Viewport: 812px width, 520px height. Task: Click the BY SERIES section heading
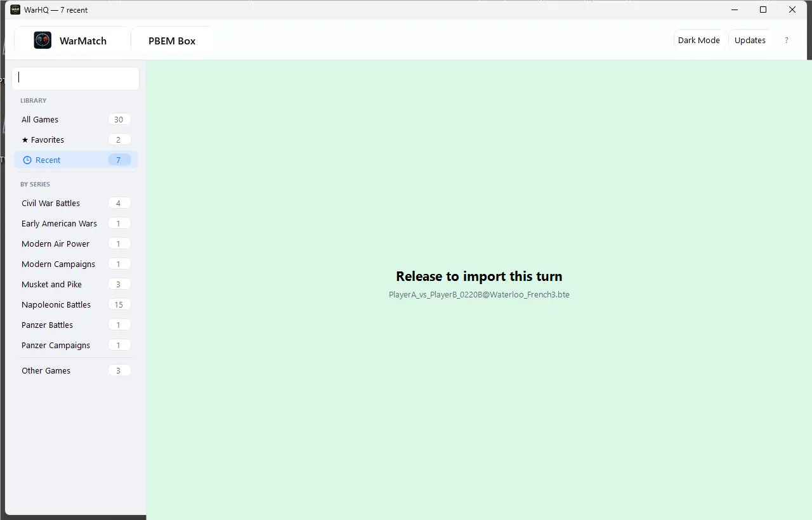[x=35, y=184]
